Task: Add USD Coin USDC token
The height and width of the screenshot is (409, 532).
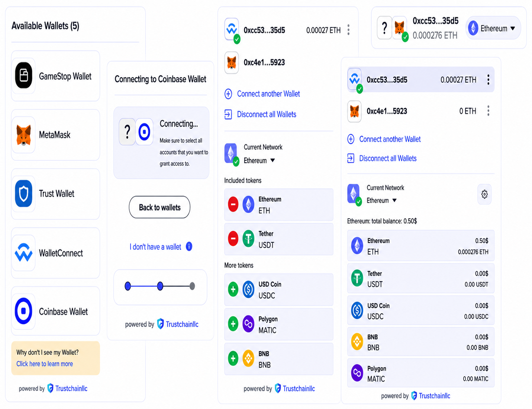Action: [233, 290]
